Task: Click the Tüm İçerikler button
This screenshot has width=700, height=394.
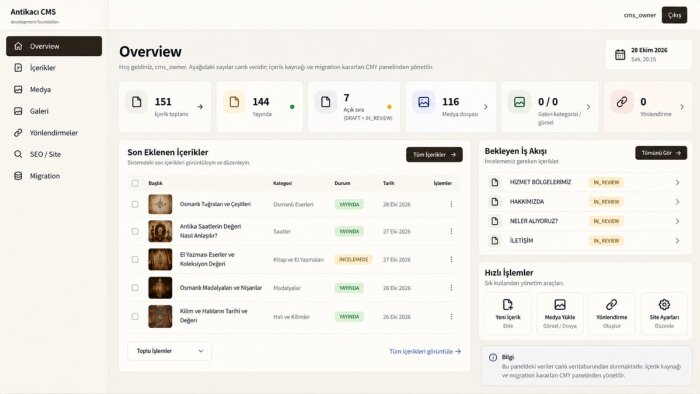Action: point(434,154)
